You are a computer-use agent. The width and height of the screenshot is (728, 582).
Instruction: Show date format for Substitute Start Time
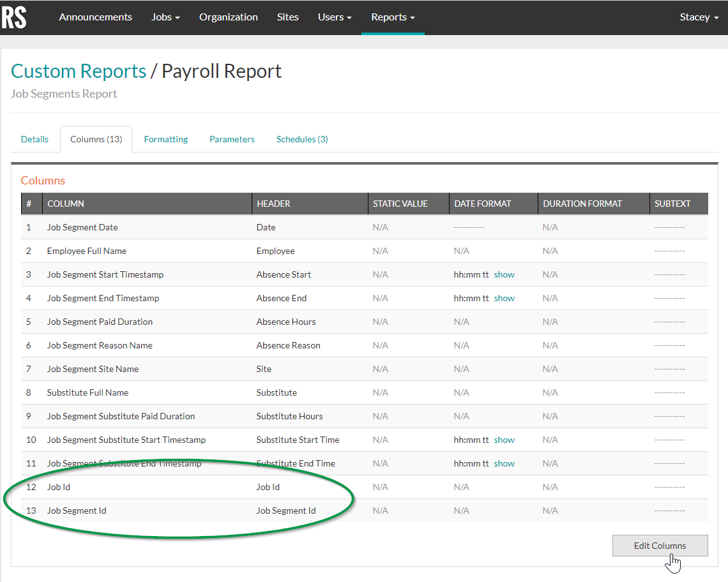point(504,440)
